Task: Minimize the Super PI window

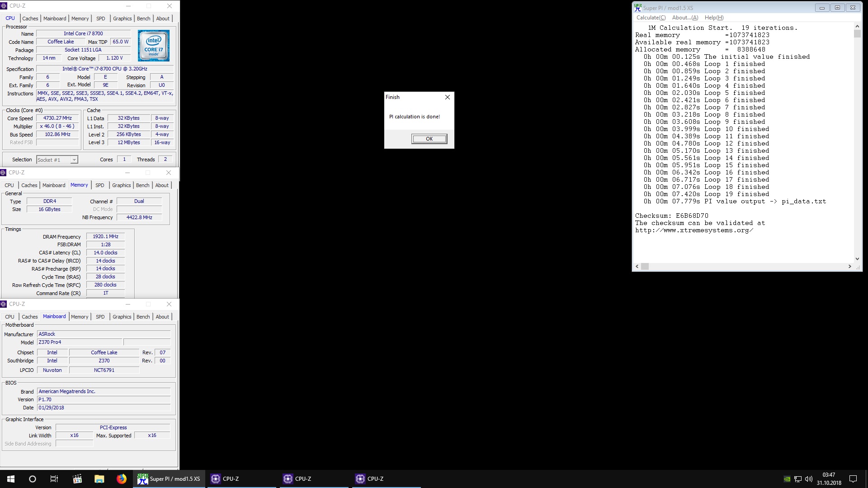Action: click(x=822, y=8)
